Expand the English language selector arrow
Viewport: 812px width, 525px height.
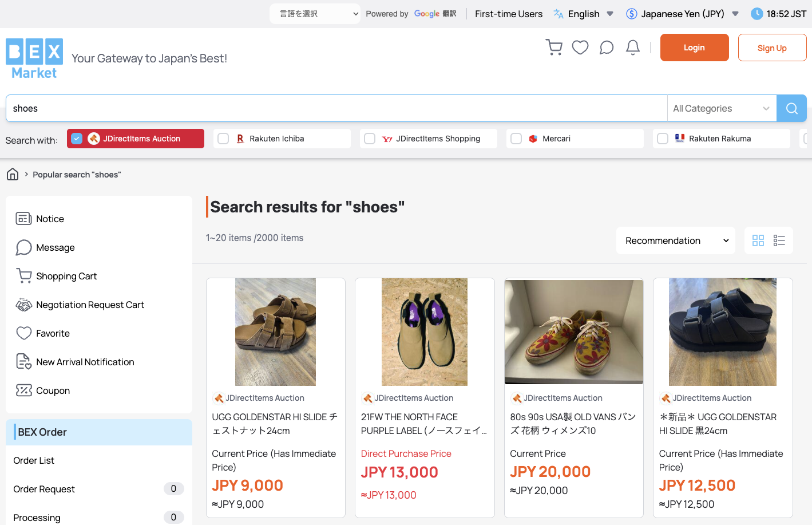[x=610, y=14]
